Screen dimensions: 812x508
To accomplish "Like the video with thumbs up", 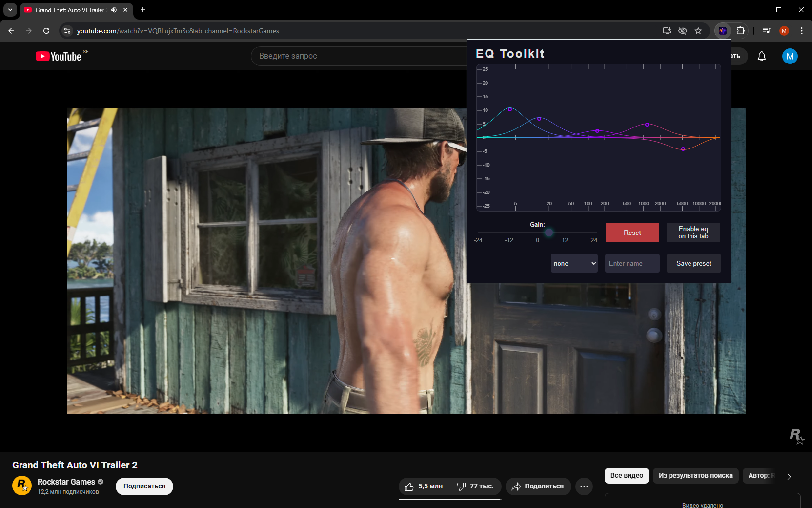I will point(424,487).
